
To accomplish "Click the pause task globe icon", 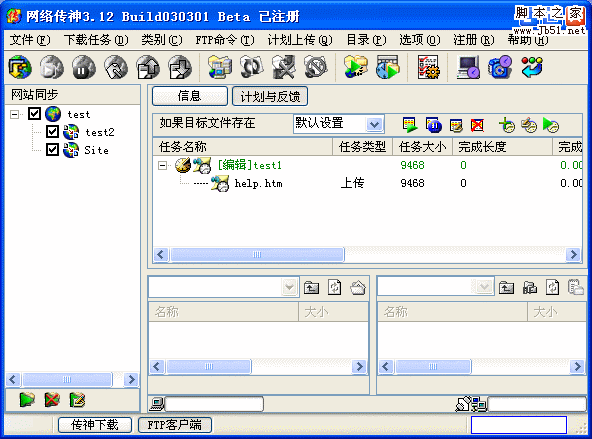I will click(84, 68).
